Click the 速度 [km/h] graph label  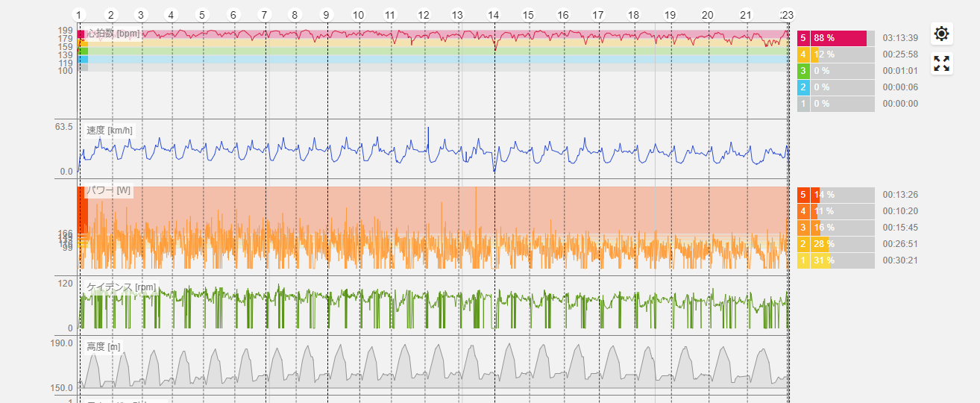click(x=110, y=131)
